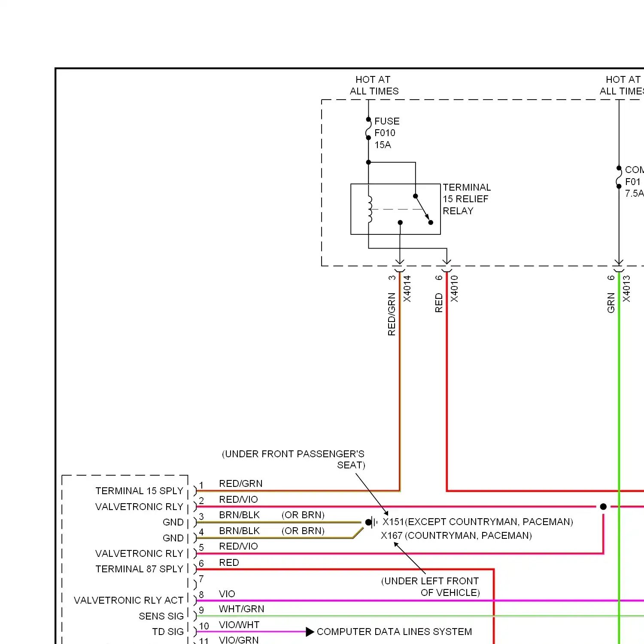Click the pin 3 (OR BRN) note

pos(303,515)
